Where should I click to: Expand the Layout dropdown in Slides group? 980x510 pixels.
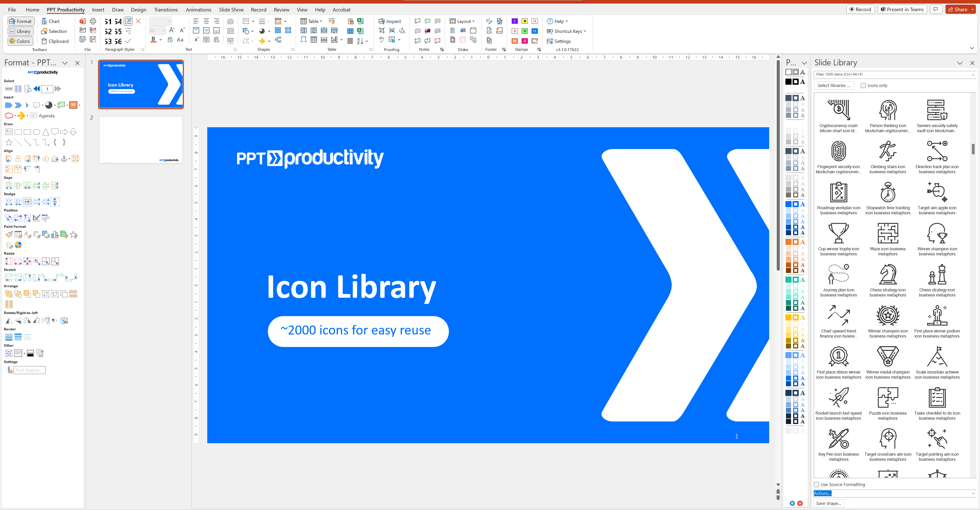coord(462,21)
